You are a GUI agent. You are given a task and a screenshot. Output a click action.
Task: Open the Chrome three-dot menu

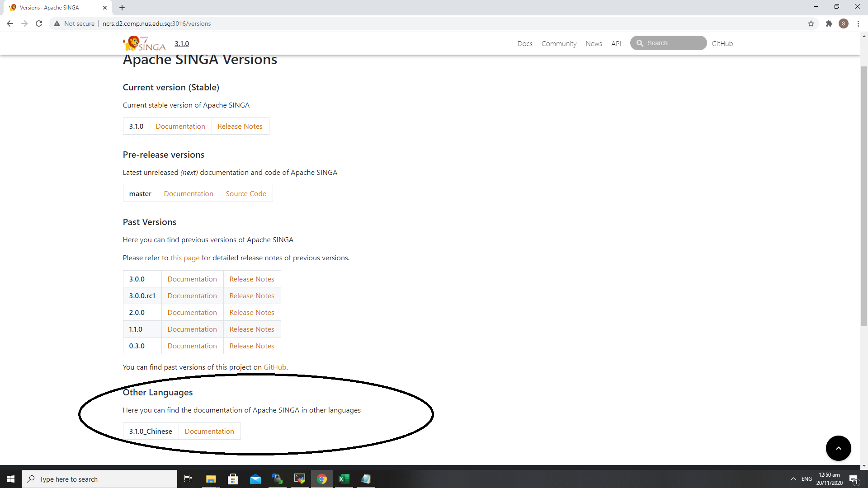(x=858, y=23)
